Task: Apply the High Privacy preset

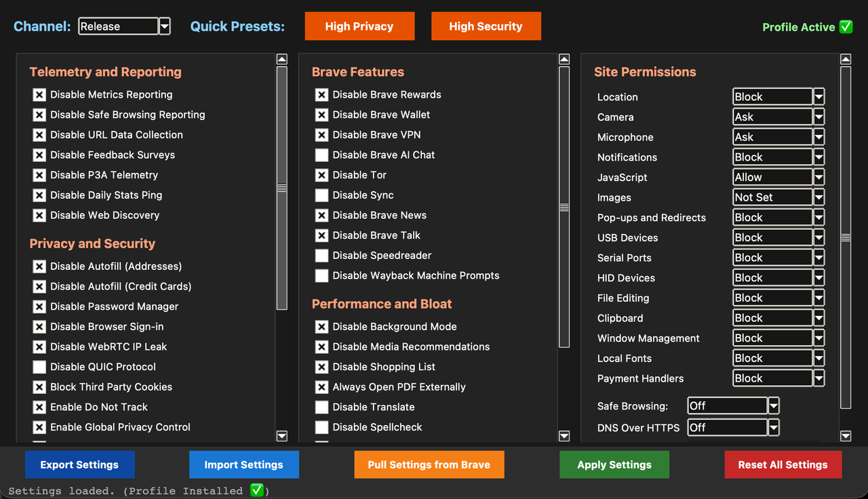Action: tap(359, 26)
